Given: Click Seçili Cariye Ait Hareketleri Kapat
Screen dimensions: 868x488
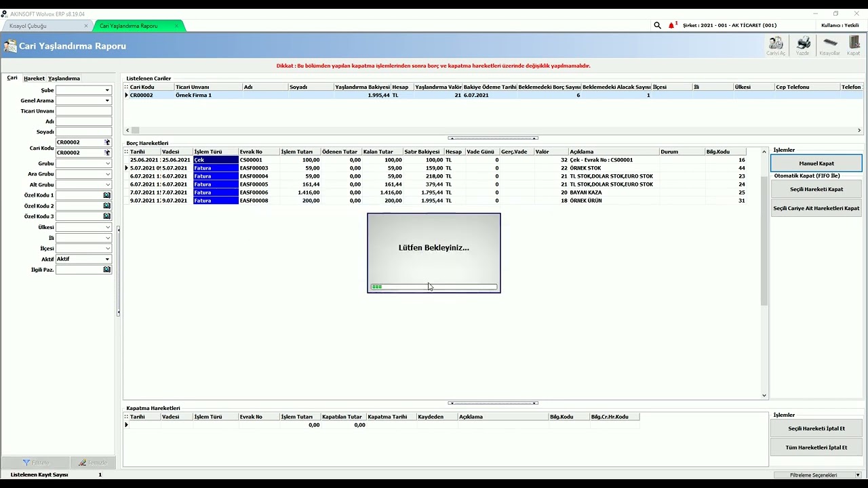Looking at the screenshot, I should click(816, 208).
